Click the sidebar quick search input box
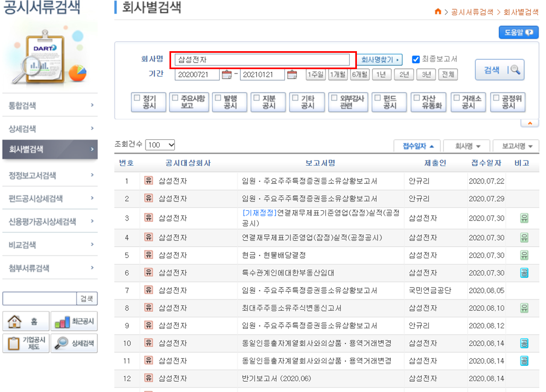The width and height of the screenshot is (546, 392). pyautogui.click(x=40, y=298)
